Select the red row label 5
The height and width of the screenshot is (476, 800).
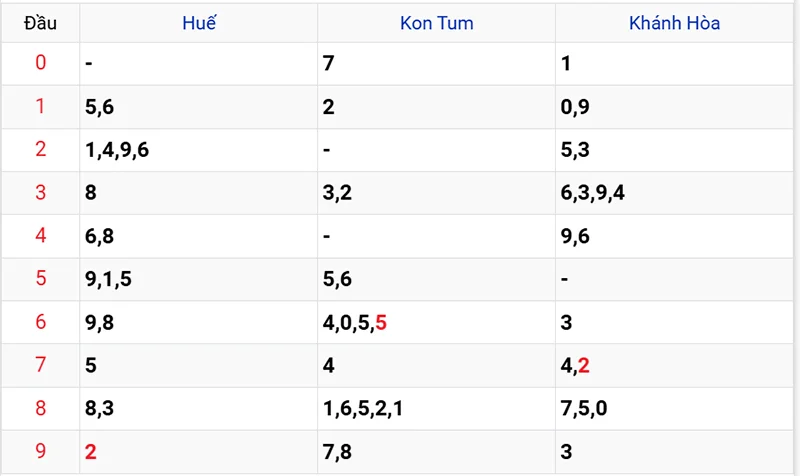(40, 279)
